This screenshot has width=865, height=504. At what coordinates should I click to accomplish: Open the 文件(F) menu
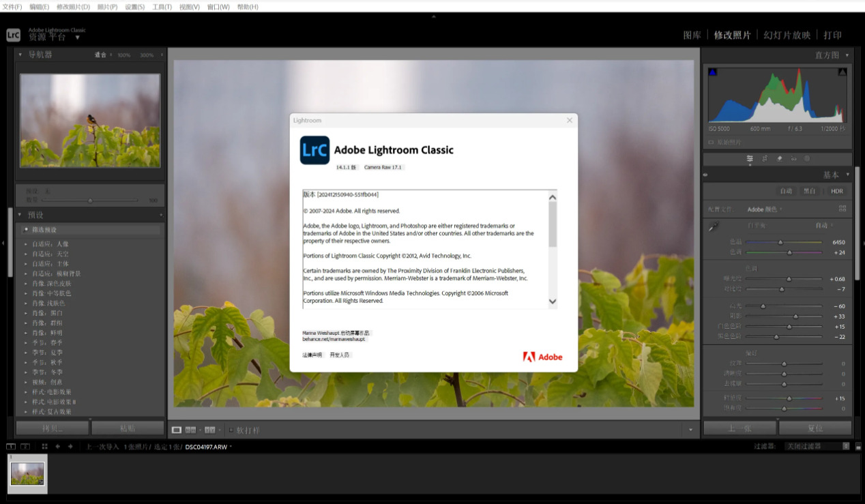pyautogui.click(x=12, y=7)
